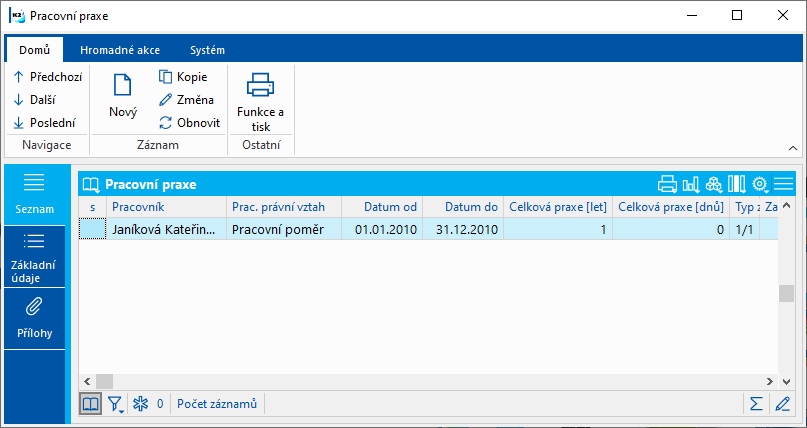This screenshot has height=428, width=807.
Task: Toggle the sigma sum button
Action: pyautogui.click(x=758, y=404)
